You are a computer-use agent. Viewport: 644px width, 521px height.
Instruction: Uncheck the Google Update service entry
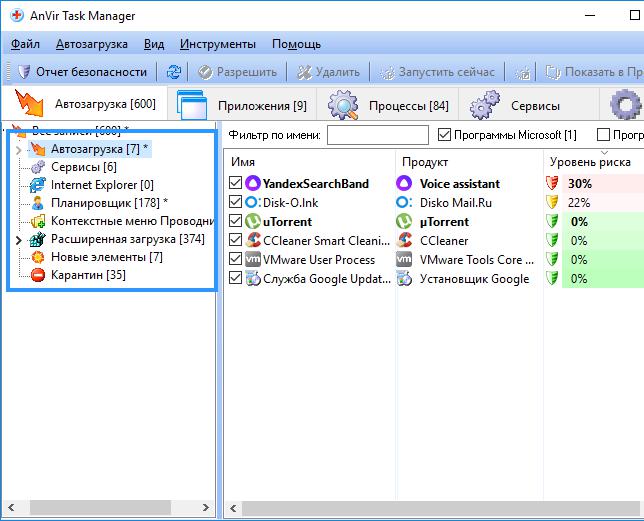(x=235, y=278)
